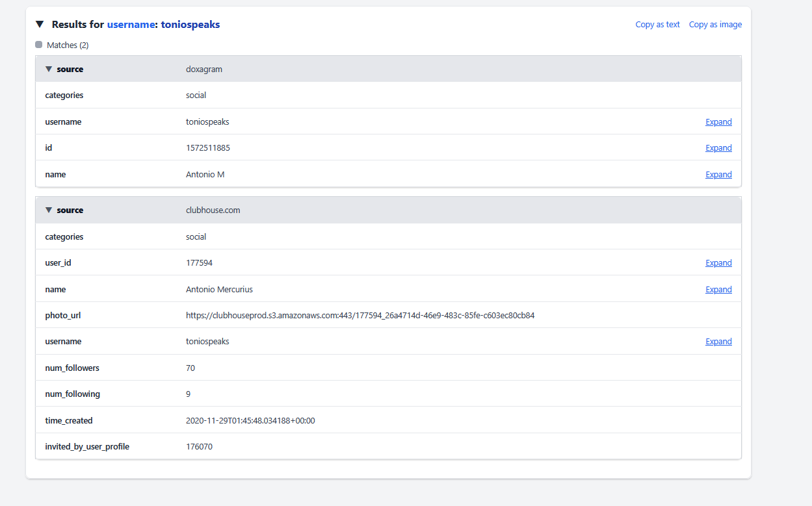Viewport: 812px width, 506px height.
Task: Collapse the results for username triangle
Action: pos(40,25)
